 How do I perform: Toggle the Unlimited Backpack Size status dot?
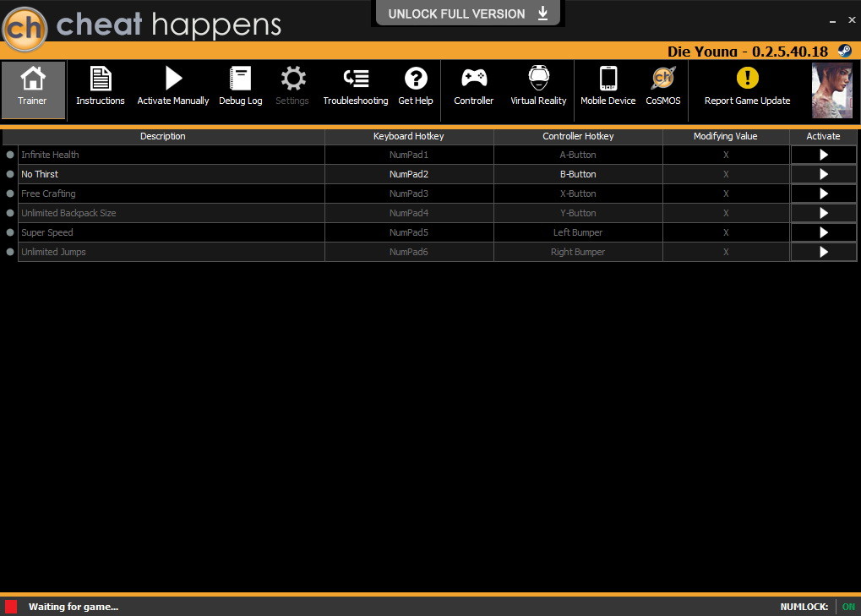click(x=10, y=213)
